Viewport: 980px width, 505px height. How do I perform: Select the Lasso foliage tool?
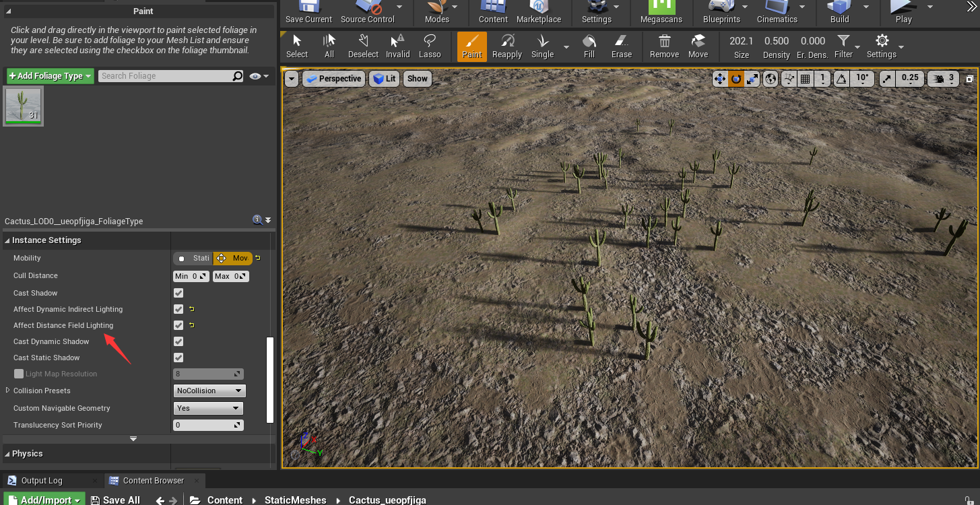click(429, 46)
